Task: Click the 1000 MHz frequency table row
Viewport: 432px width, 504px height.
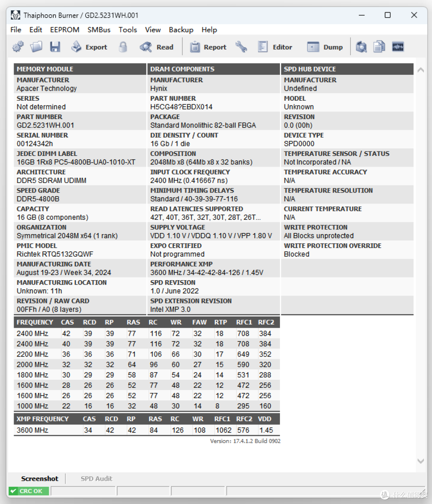Action: click(x=147, y=406)
